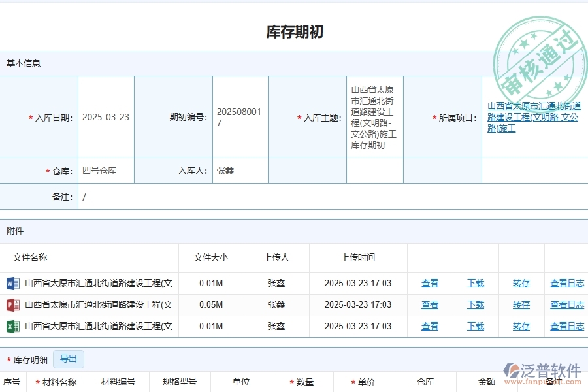Click the 导出 export button next to 库存明细
Screen dimensions: 588x392
click(69, 359)
